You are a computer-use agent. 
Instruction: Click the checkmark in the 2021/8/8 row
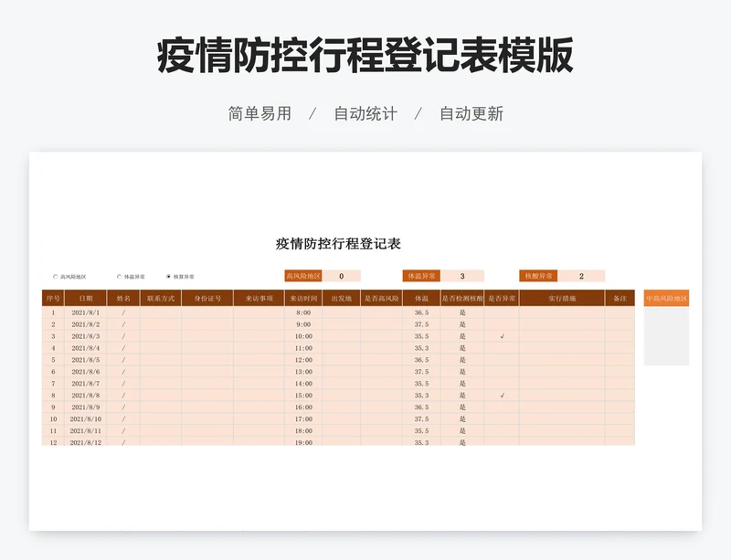[x=502, y=396]
